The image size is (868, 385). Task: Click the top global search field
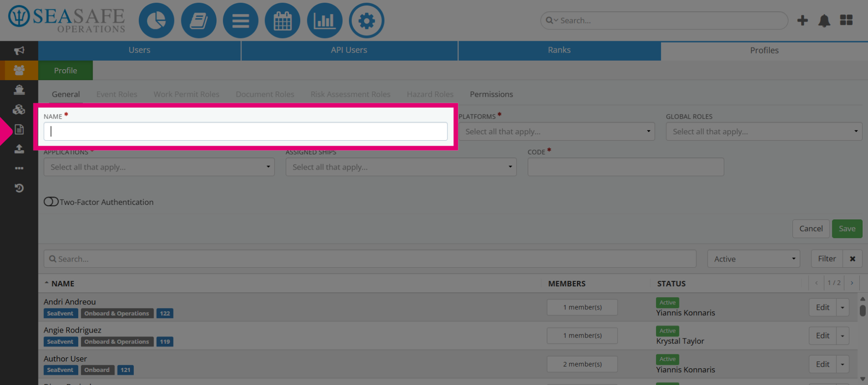coord(664,20)
